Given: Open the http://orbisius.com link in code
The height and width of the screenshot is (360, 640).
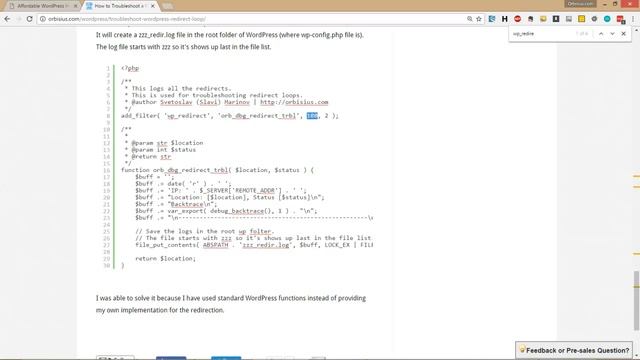Looking at the screenshot, I should tap(294, 102).
